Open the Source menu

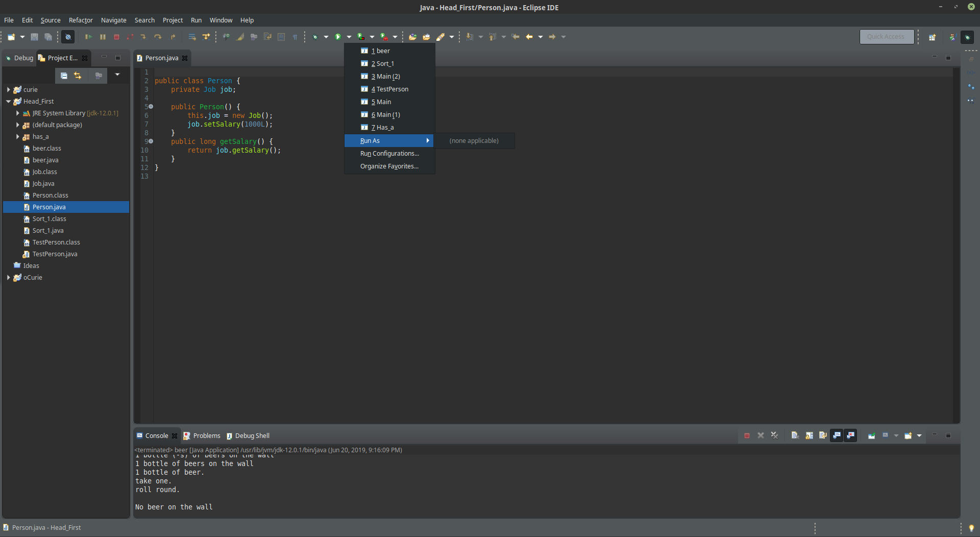pos(51,20)
